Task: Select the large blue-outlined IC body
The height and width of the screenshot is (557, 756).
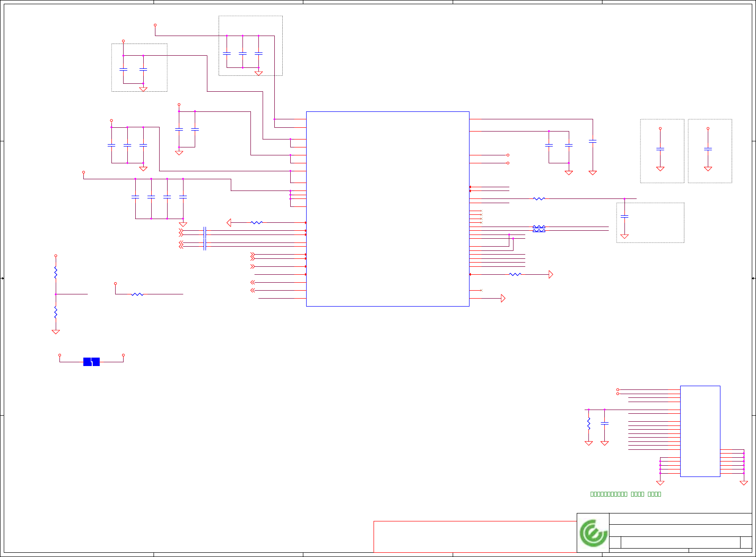Action: pyautogui.click(x=388, y=209)
